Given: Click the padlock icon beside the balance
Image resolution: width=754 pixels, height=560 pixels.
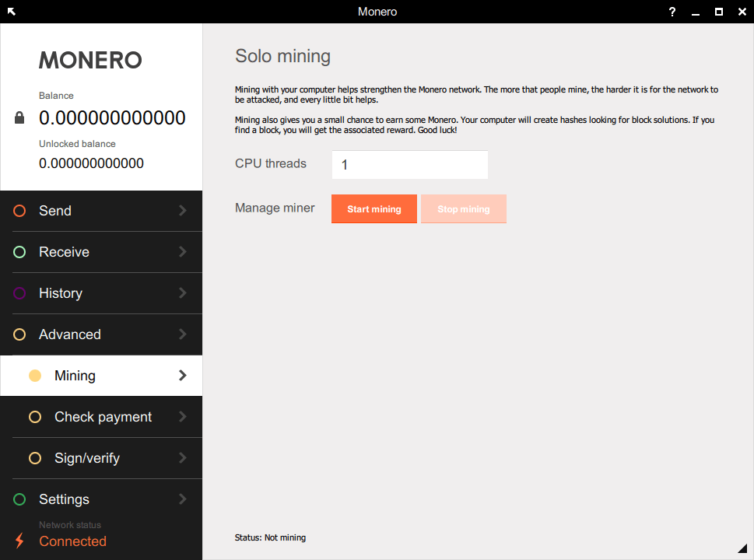Looking at the screenshot, I should tap(19, 117).
